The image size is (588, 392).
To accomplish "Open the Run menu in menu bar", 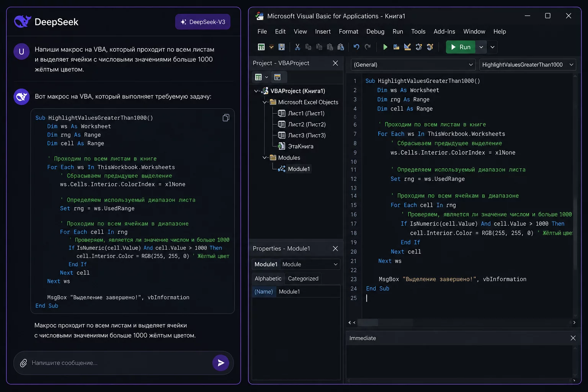I will click(398, 32).
